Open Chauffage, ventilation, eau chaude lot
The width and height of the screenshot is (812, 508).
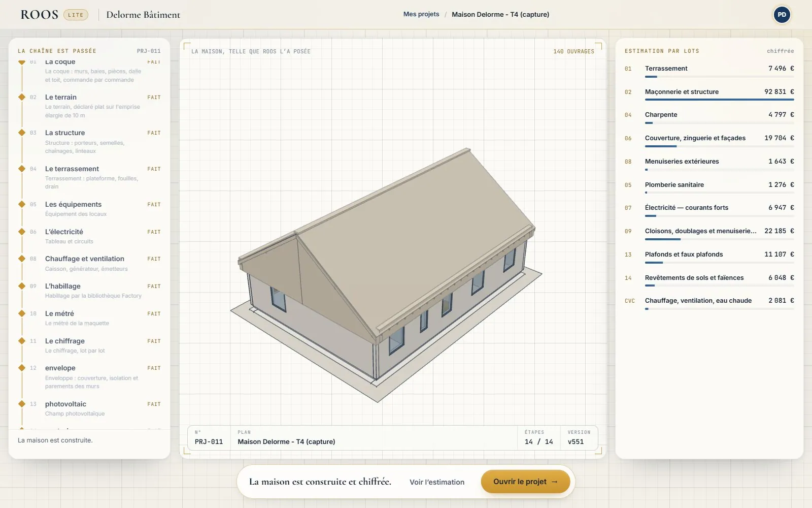pos(709,303)
